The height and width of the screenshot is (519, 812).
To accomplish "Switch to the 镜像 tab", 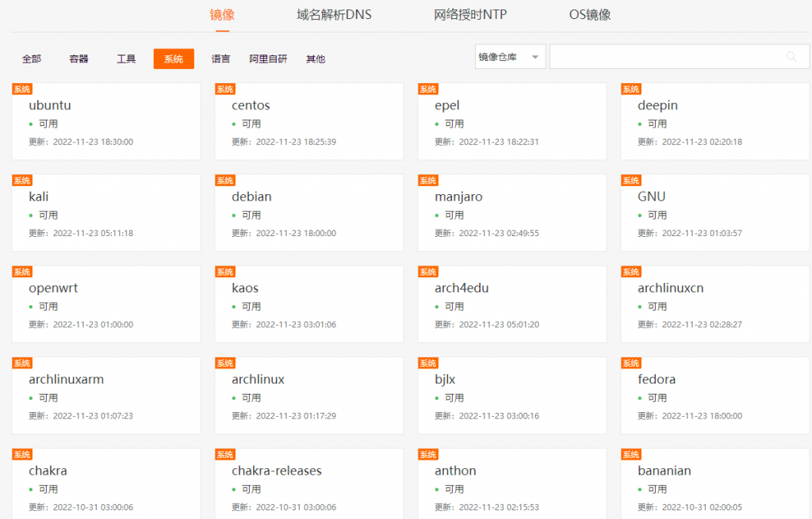I will click(222, 14).
